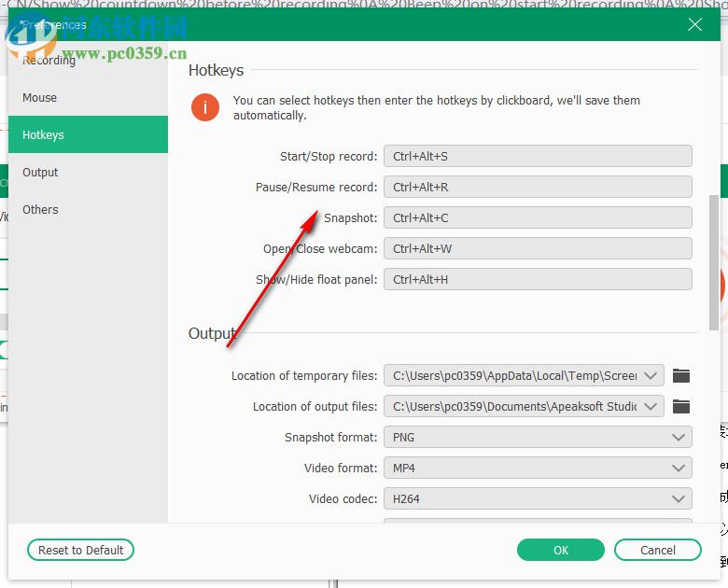Browse folder for temporary files location
Viewport: 728px width, 588px height.
tap(681, 375)
